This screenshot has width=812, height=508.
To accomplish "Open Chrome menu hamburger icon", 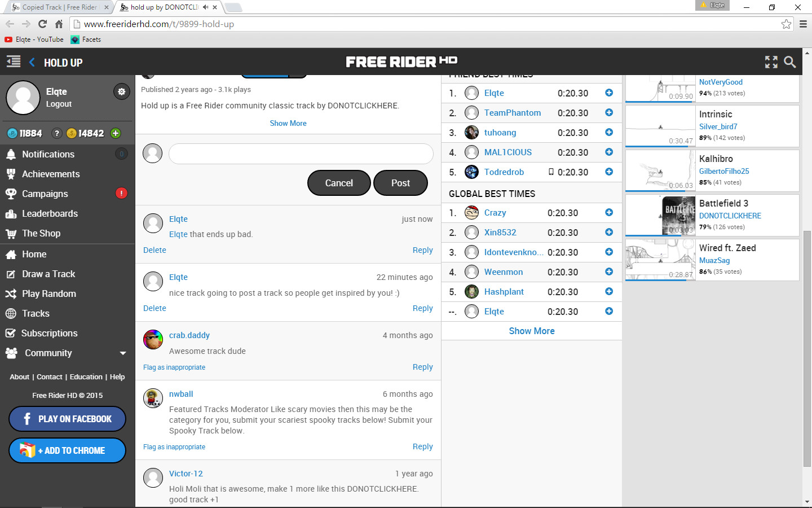I will [x=803, y=24].
